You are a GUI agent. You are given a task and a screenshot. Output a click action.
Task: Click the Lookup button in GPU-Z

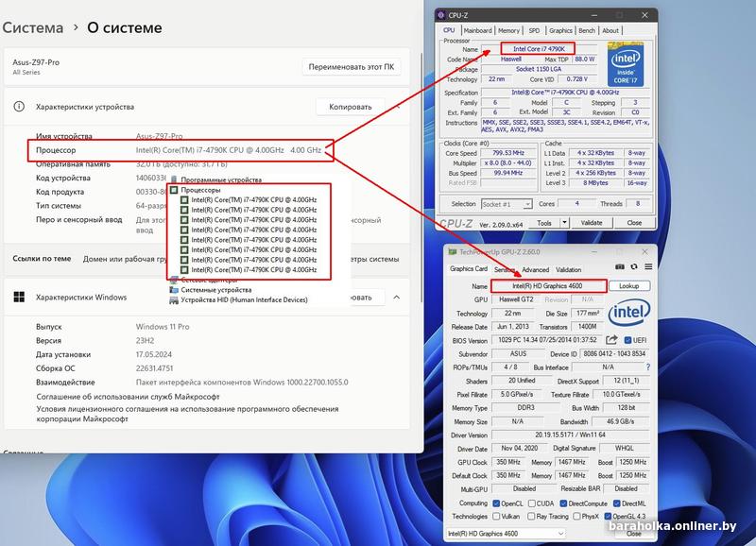(628, 285)
